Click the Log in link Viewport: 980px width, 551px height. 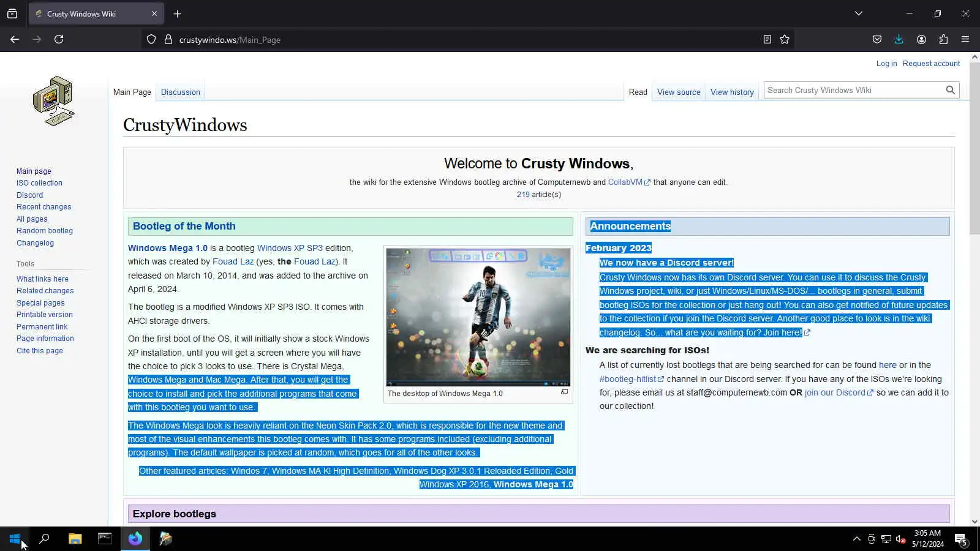(886, 64)
